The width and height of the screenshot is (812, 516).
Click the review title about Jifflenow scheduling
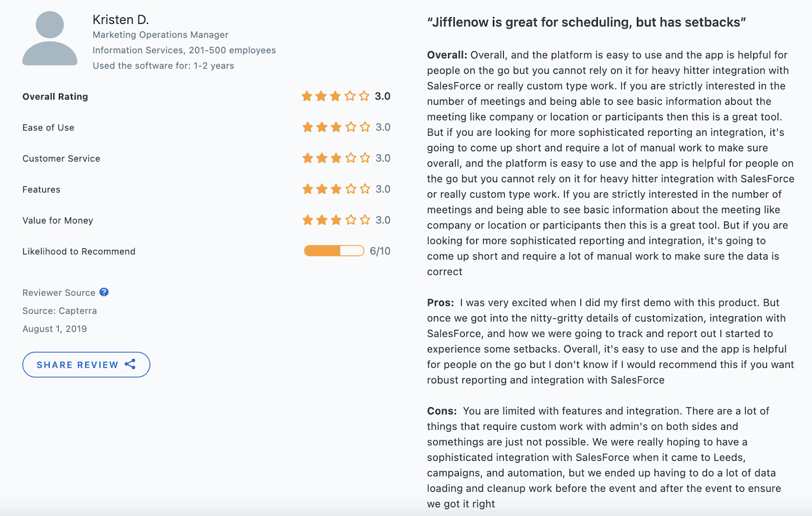click(587, 22)
